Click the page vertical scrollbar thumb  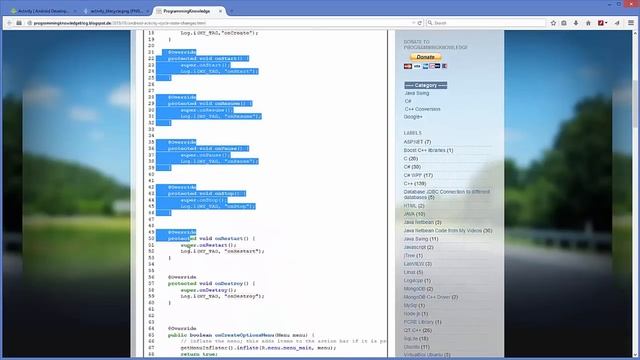(636, 104)
